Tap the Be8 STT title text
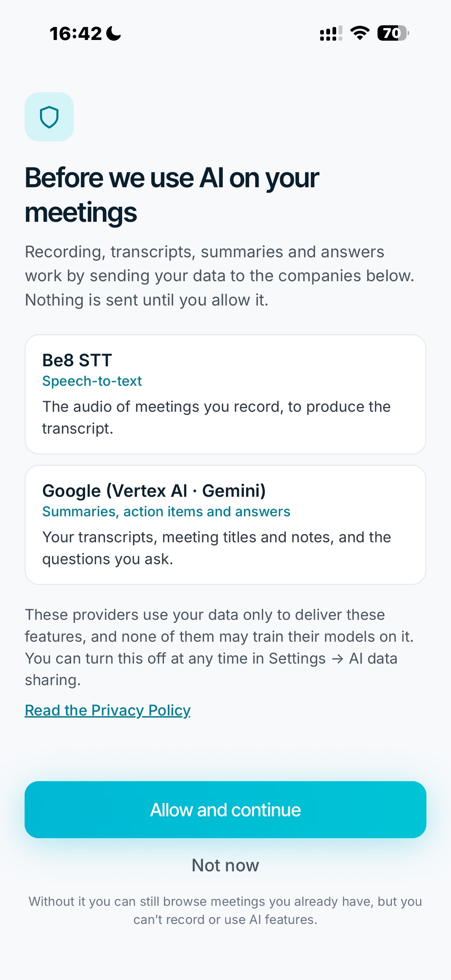Image resolution: width=451 pixels, height=980 pixels. coord(77,360)
